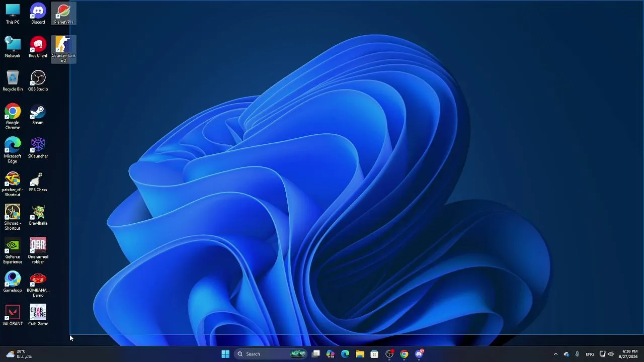Viewport: 644px width, 362px height.
Task: Open the clock showing 6:38 PM
Action: coord(629,354)
